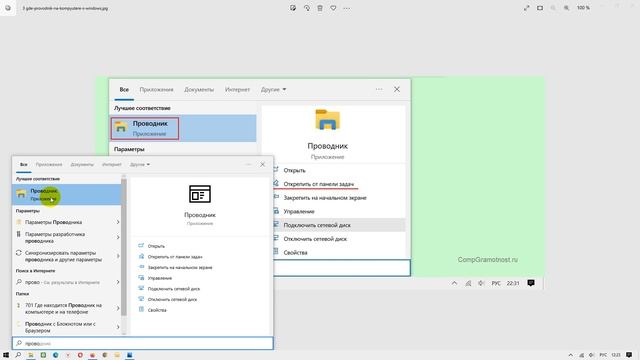The image size is (640, 360).
Task: Open the front search panel's three-dots options
Action: (x=248, y=164)
